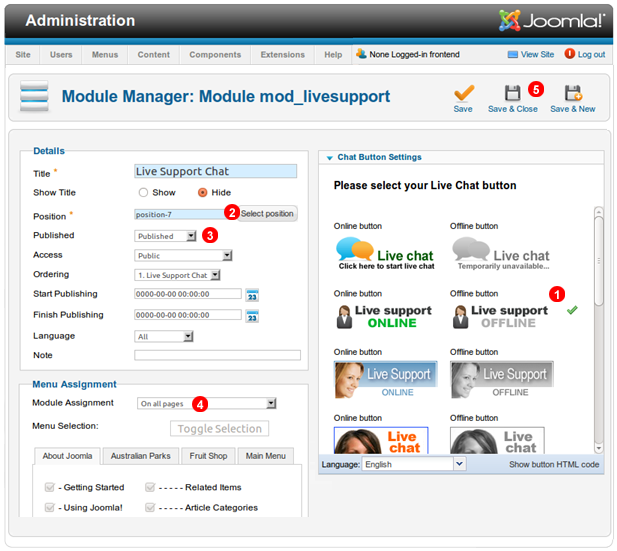Open the Extensions menu
The image size is (617, 551).
click(283, 55)
